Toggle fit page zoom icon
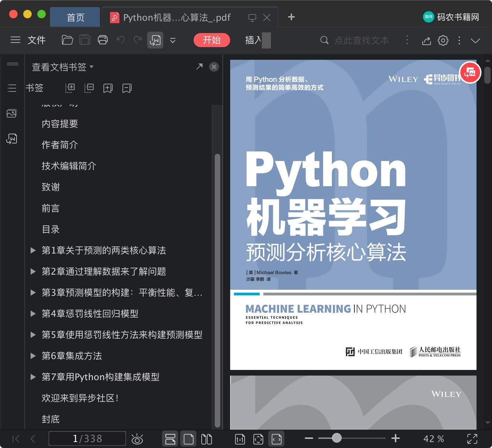492x448 pixels. tap(258, 439)
